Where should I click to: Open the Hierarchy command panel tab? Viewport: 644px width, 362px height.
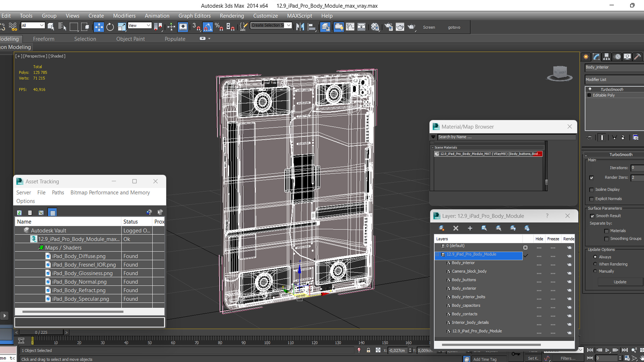[x=606, y=57]
